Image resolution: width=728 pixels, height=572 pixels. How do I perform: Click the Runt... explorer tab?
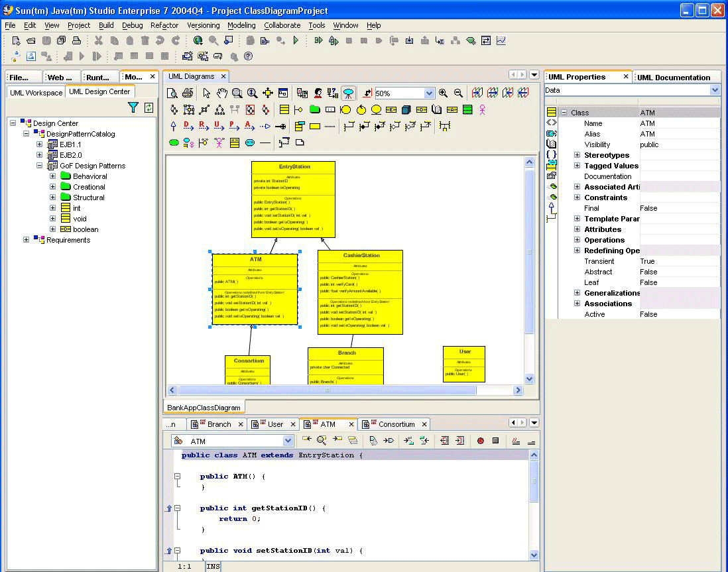(x=98, y=78)
